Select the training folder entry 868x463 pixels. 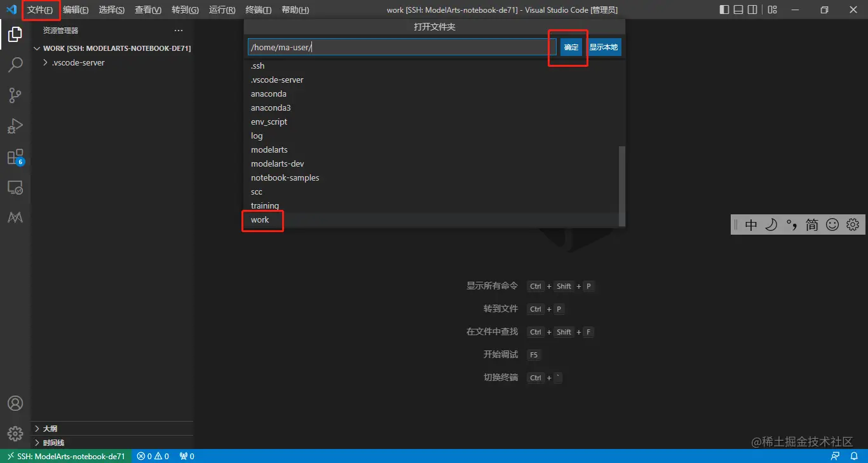coord(432,206)
